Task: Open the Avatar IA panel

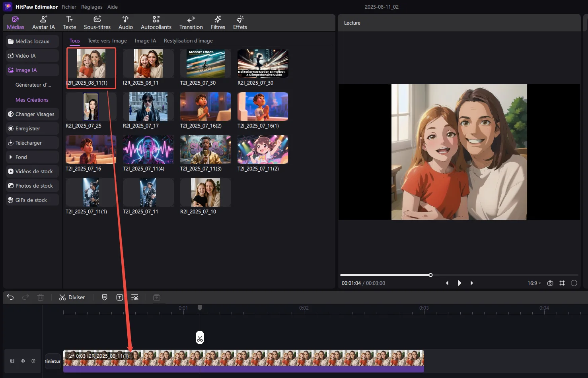Action: (43, 23)
